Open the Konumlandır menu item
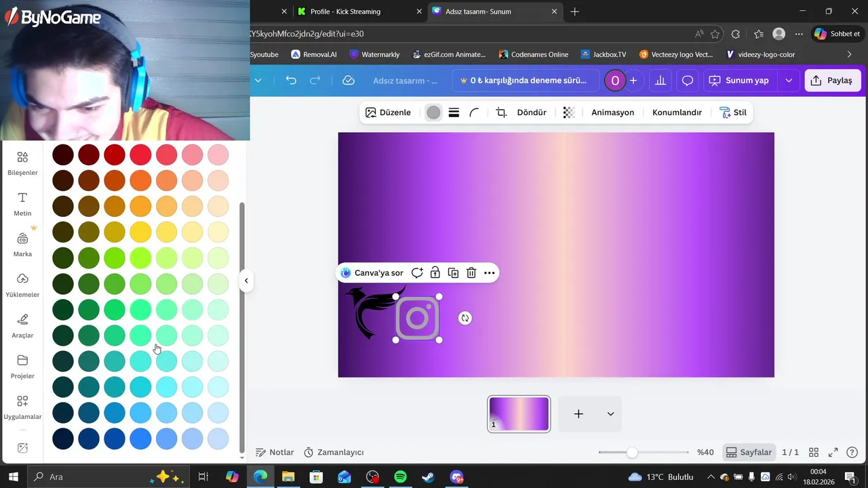The image size is (868, 488). [x=677, y=113]
